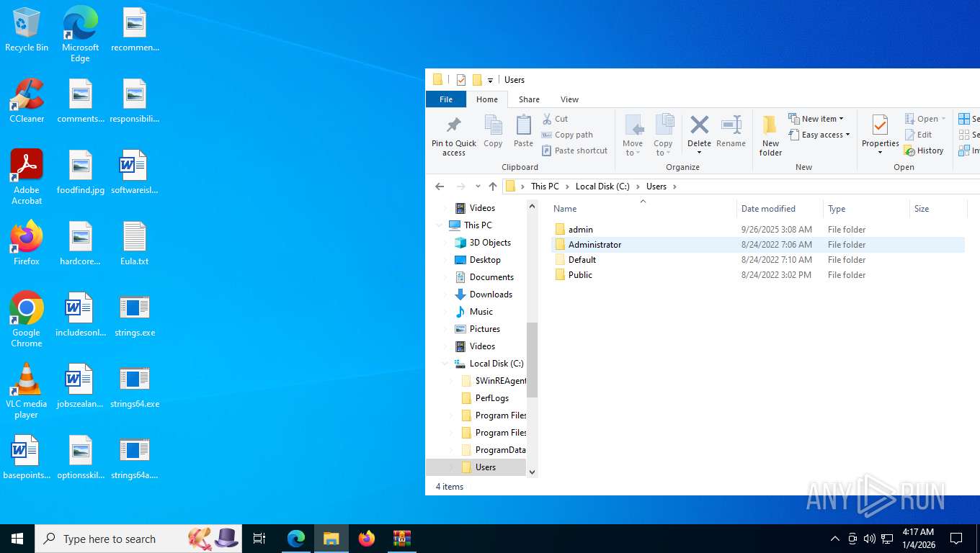Image resolution: width=980 pixels, height=553 pixels.
Task: Select the VLC media player shortcut
Action: coord(27,391)
